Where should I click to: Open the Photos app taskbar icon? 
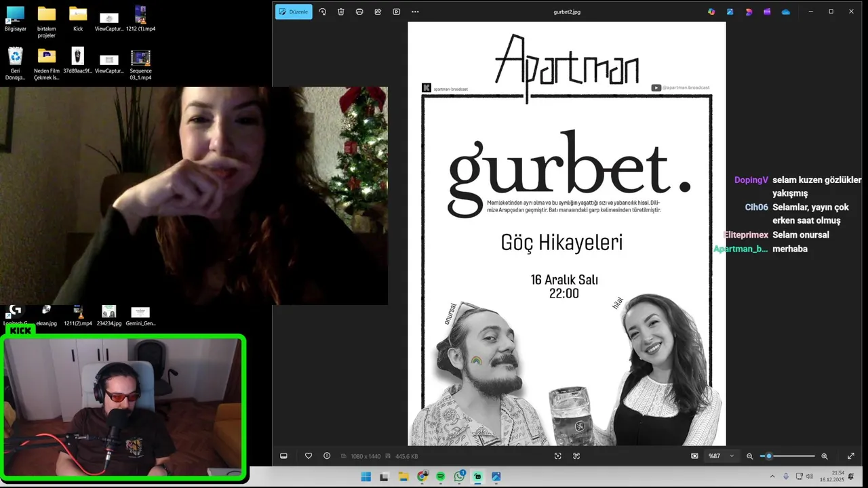point(496,476)
